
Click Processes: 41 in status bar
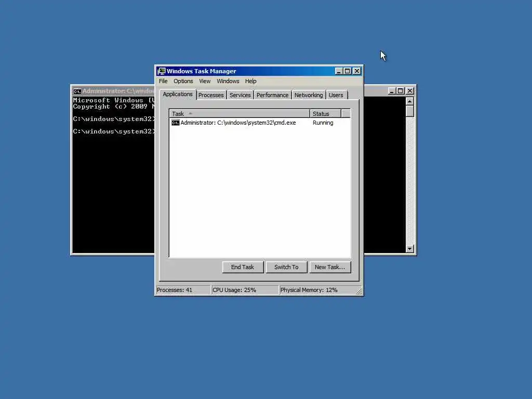coord(183,290)
